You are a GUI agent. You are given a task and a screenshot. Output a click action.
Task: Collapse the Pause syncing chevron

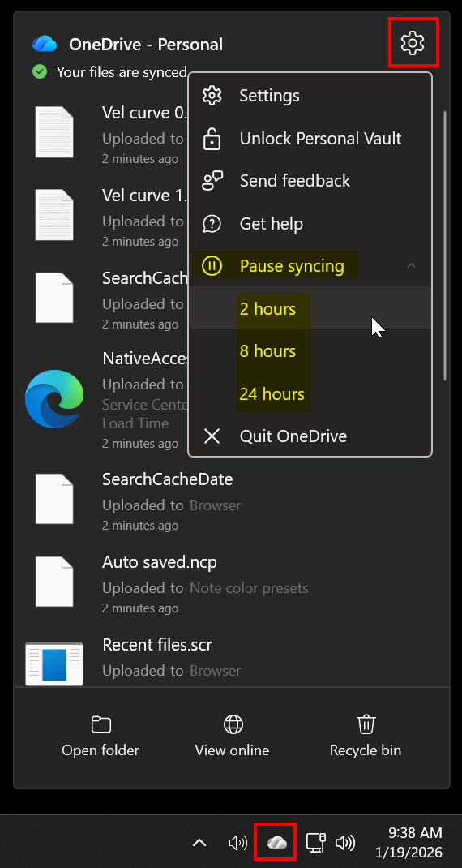click(x=411, y=266)
